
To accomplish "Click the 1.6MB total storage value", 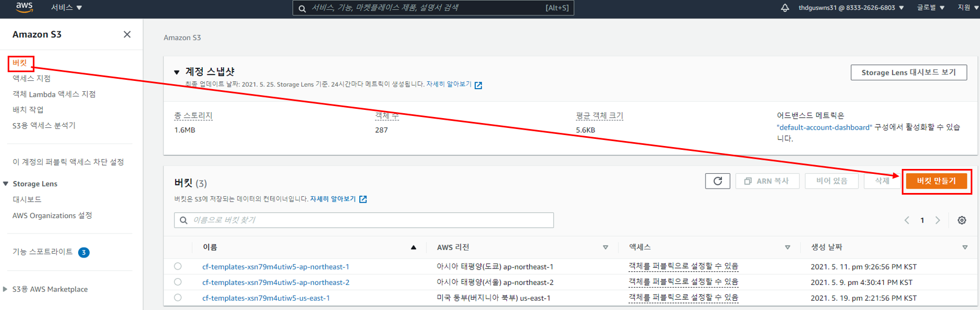I will pos(185,130).
